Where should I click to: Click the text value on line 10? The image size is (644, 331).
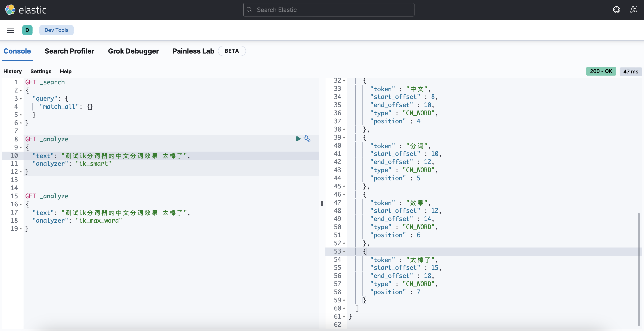pyautogui.click(x=124, y=156)
